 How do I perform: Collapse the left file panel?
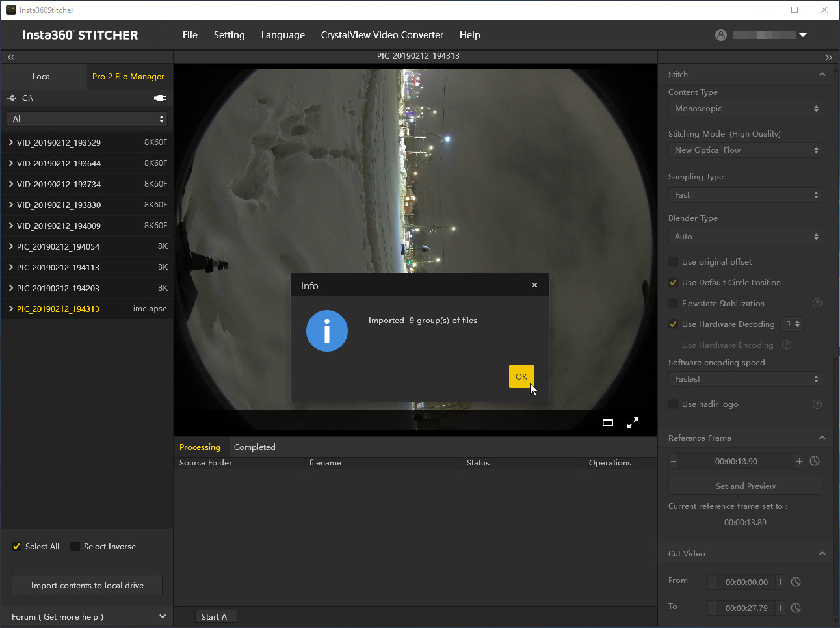click(x=11, y=57)
